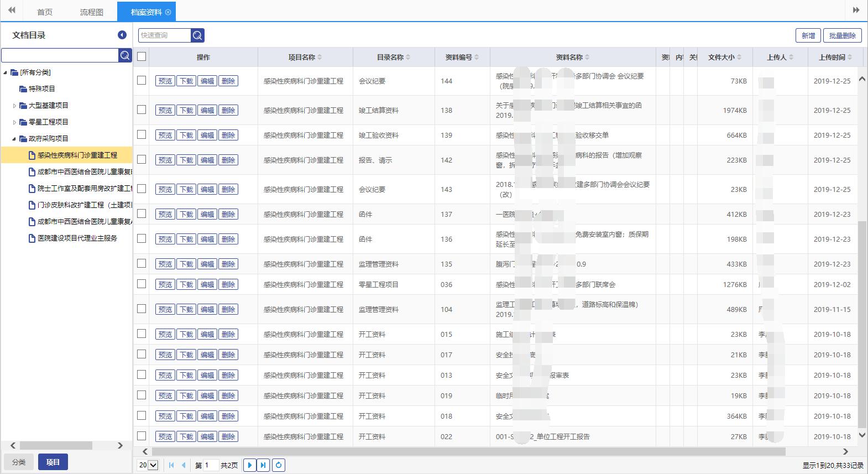Image resolution: width=868 pixels, height=474 pixels.
Task: Refresh the records table
Action: (x=279, y=465)
